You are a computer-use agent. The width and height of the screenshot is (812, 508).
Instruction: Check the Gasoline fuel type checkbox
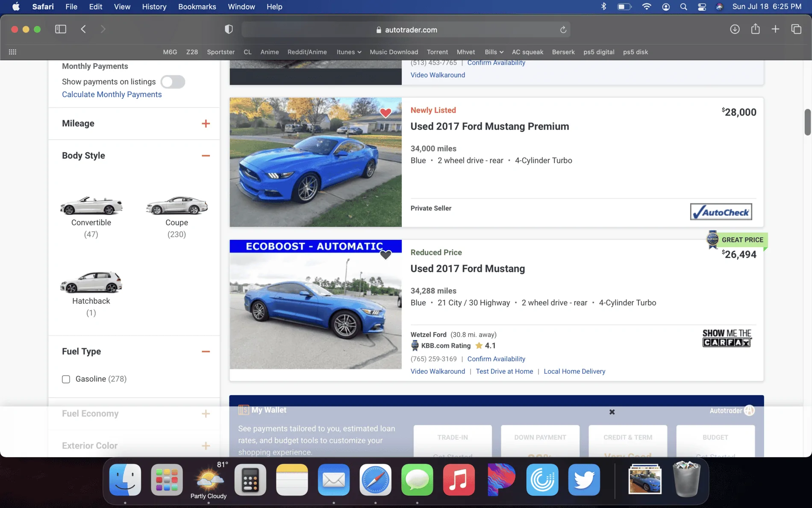pos(66,379)
